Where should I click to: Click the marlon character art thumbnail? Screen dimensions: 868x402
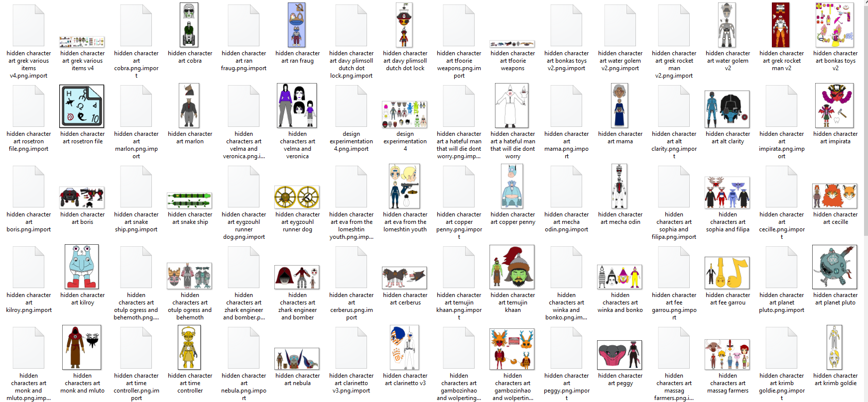click(x=189, y=105)
